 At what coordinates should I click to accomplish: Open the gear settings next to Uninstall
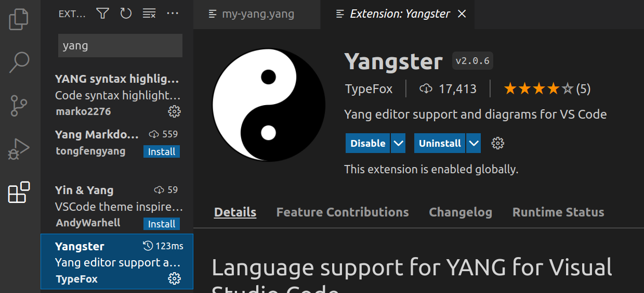[498, 143]
